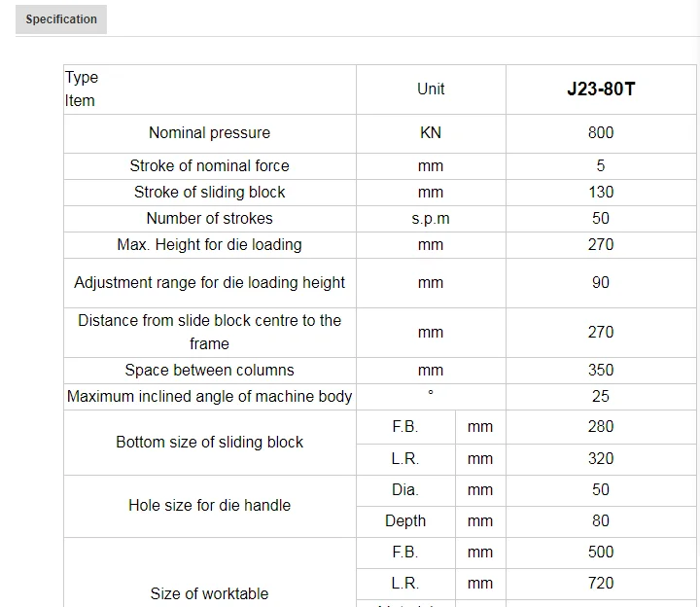Click the Stroke of sliding block label
The height and width of the screenshot is (607, 700).
[209, 193]
